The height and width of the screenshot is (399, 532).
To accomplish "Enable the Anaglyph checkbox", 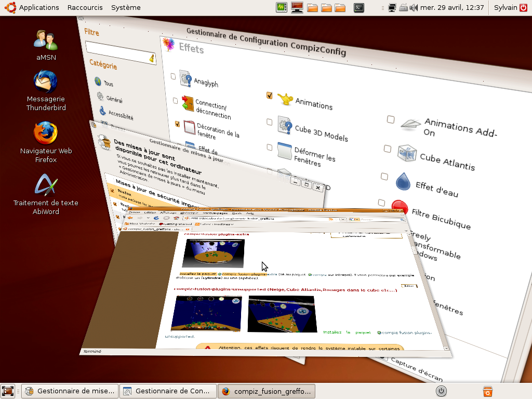I will point(173,76).
